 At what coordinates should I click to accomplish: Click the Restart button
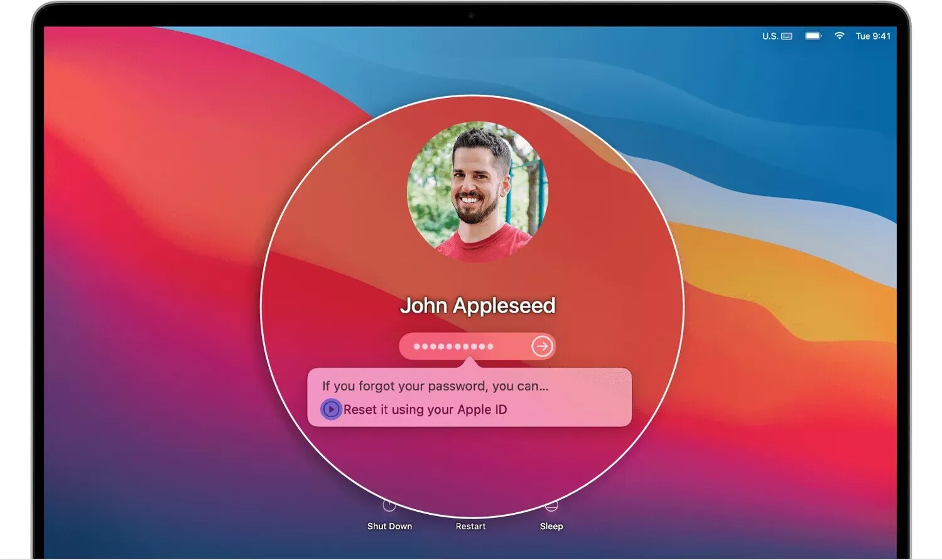470,526
